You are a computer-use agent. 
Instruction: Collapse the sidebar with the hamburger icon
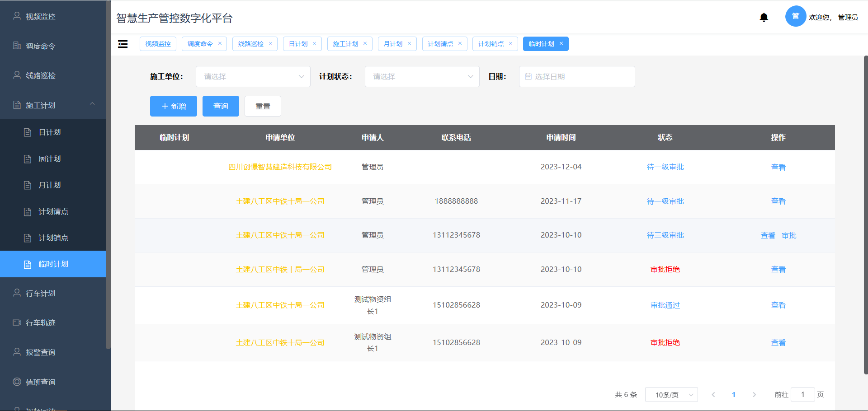[123, 43]
